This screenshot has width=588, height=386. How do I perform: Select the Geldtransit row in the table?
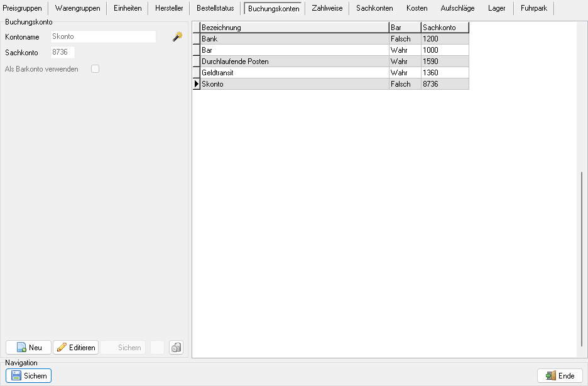coord(294,73)
